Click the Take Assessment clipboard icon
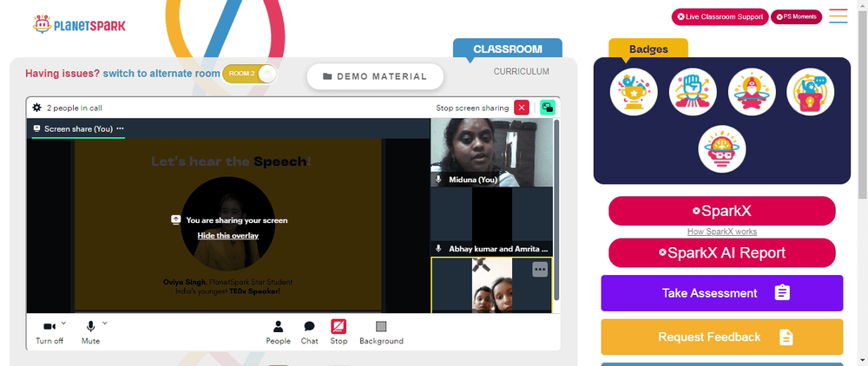 click(x=782, y=293)
